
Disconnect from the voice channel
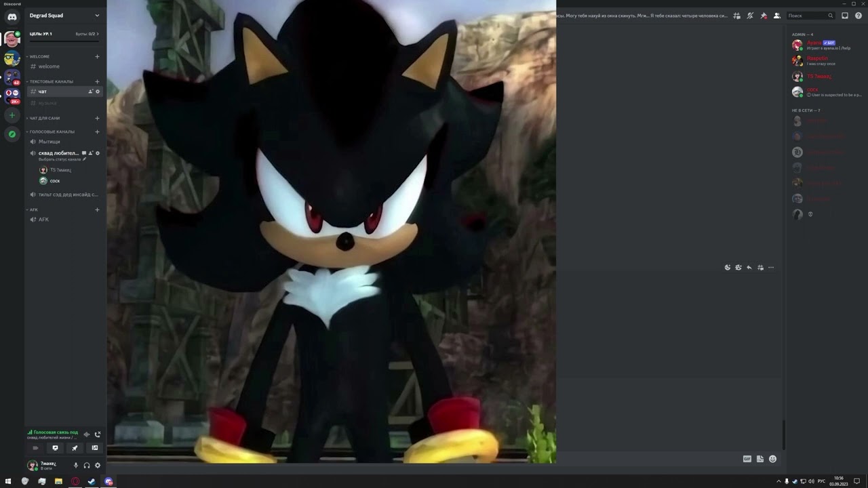point(98,434)
